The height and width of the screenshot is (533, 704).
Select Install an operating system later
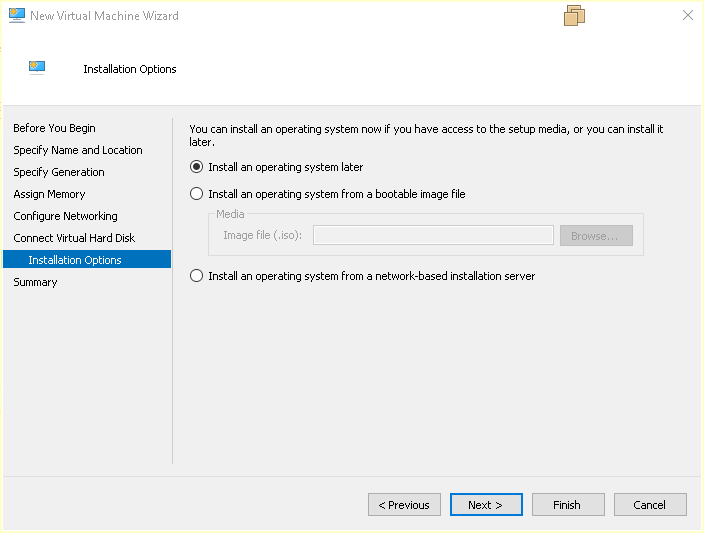click(197, 167)
